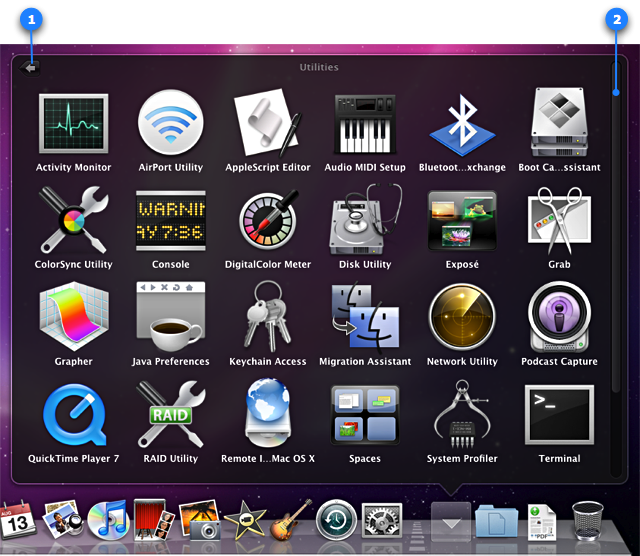Launch System Profiler
Image resolution: width=640 pixels, height=556 pixels.
click(x=462, y=414)
